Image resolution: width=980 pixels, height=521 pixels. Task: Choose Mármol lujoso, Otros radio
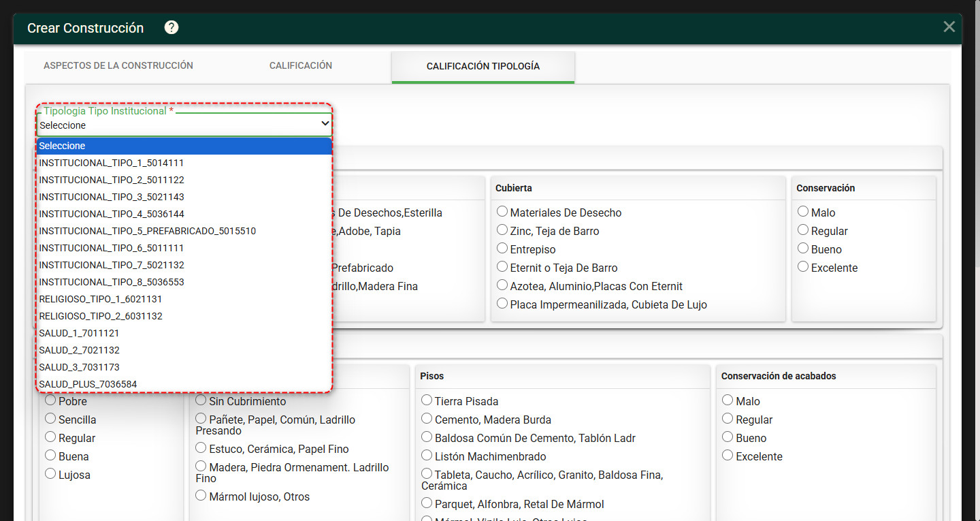coord(201,496)
